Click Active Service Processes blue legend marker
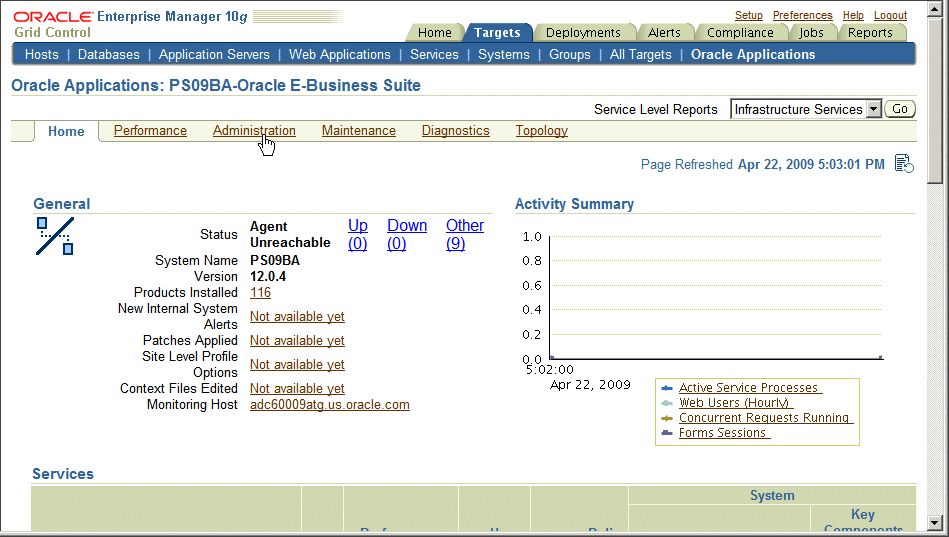The height and width of the screenshot is (537, 949). [x=667, y=388]
